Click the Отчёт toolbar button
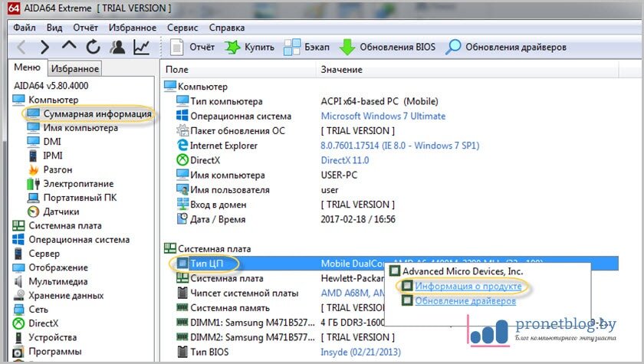The height and width of the screenshot is (364, 644). (x=192, y=48)
